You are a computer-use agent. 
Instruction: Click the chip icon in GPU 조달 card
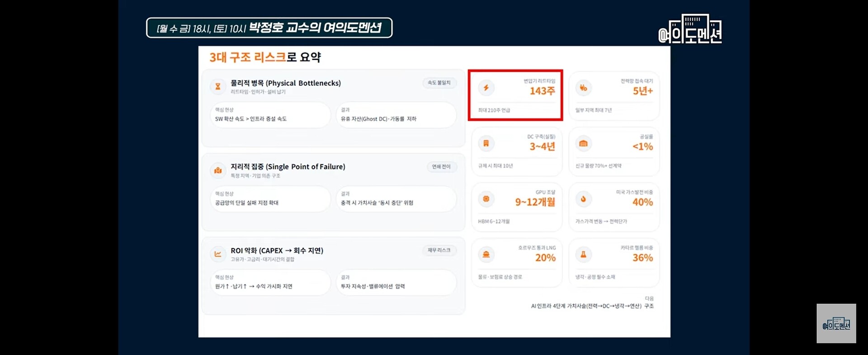(x=486, y=199)
